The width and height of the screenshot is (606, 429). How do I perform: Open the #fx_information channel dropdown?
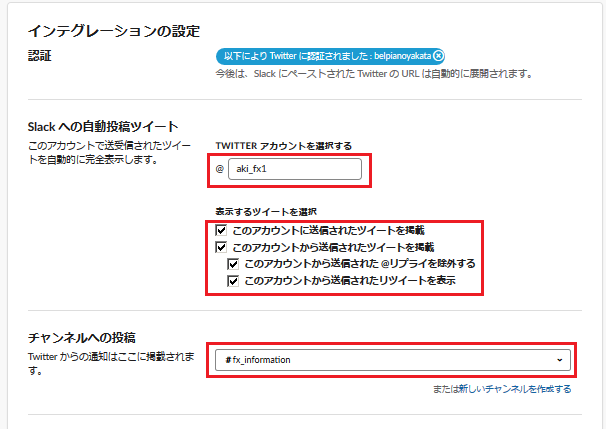[393, 360]
